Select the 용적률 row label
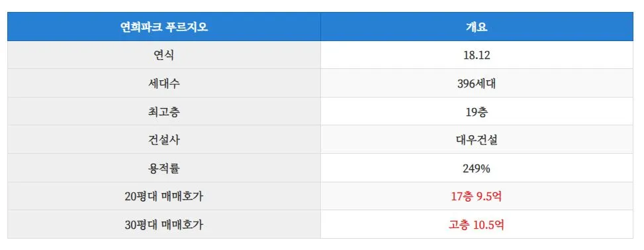The image size is (644, 250). pos(164,168)
